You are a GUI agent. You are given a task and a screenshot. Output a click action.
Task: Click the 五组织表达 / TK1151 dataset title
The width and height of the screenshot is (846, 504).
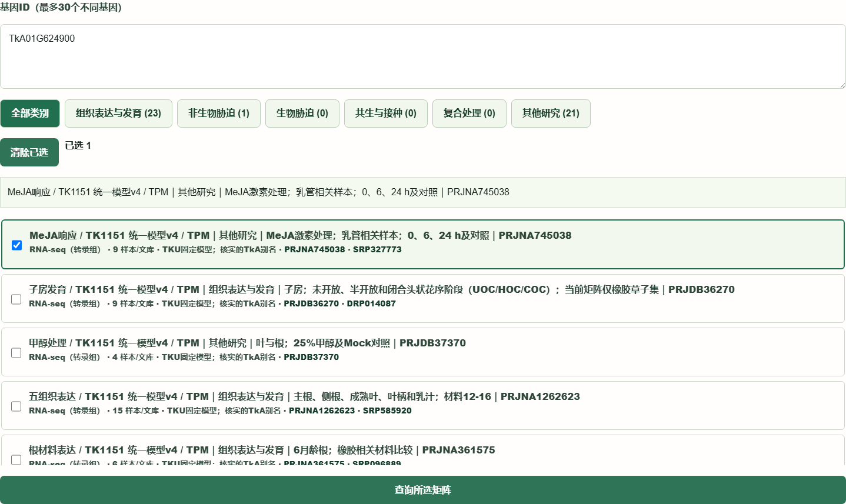304,396
